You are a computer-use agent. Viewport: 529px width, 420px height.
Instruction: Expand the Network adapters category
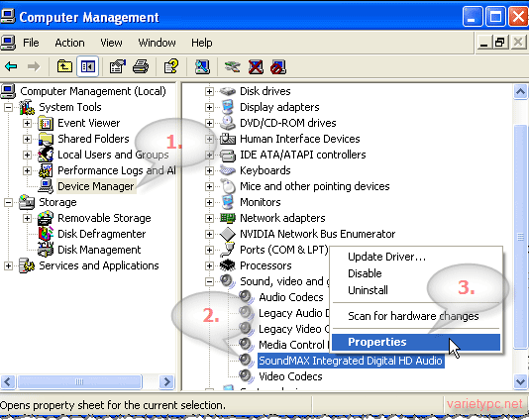click(209, 218)
